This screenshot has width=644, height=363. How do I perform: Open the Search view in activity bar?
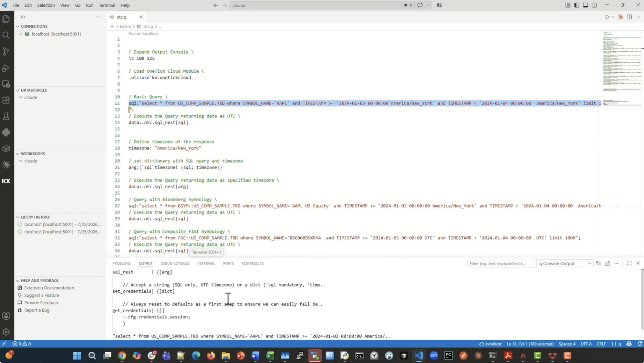pos(6,35)
